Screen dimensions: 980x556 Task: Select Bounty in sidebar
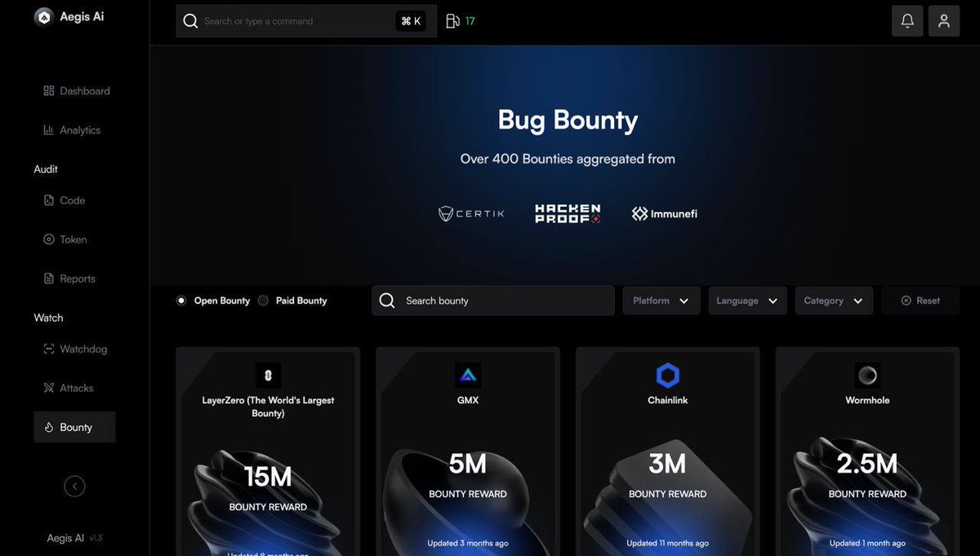point(75,427)
